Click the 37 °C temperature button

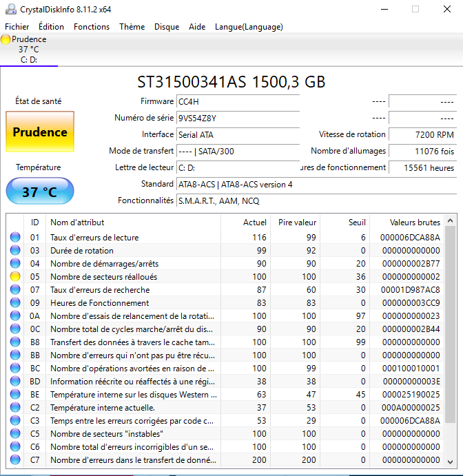40,192
